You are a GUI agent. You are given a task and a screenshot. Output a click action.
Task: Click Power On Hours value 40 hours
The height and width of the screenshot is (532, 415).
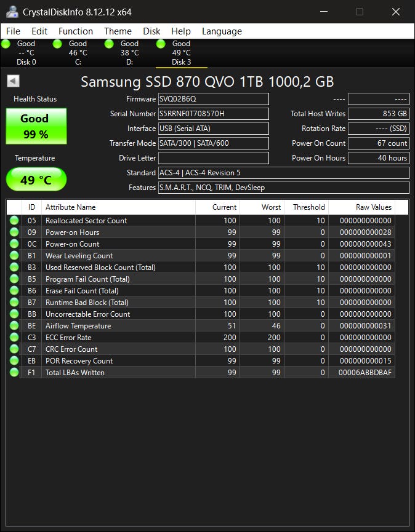click(379, 158)
